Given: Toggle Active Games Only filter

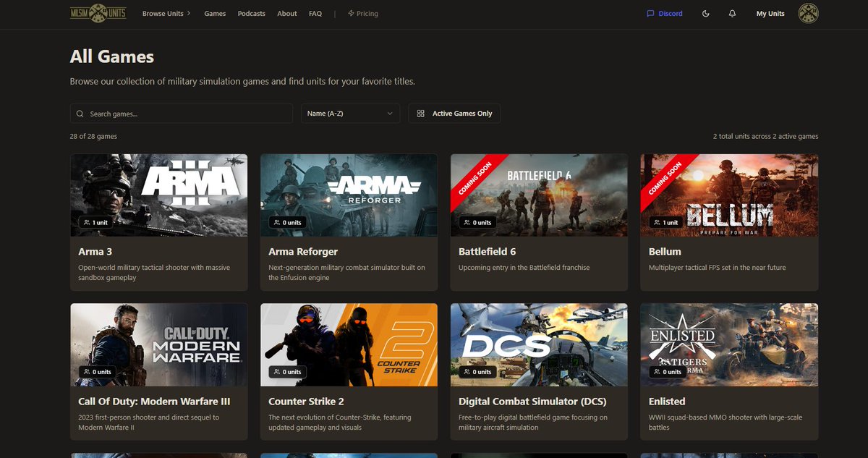Looking at the screenshot, I should pyautogui.click(x=454, y=114).
